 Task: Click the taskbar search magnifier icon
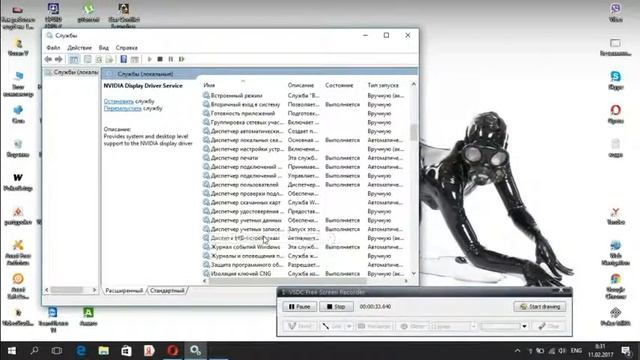pos(35,351)
